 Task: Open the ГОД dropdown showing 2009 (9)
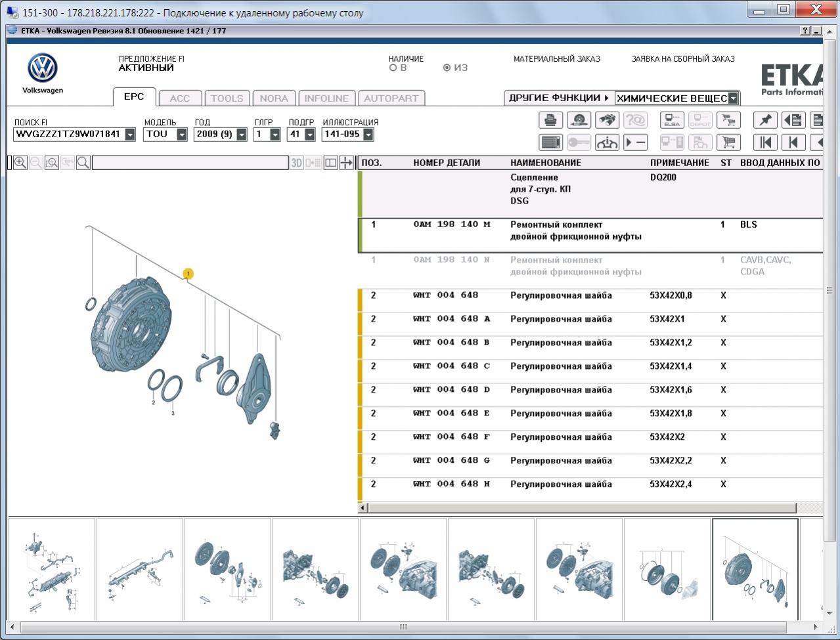242,135
